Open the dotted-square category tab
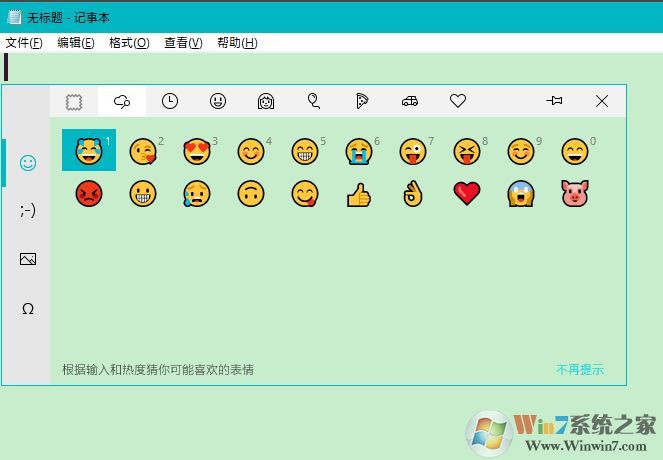 pyautogui.click(x=74, y=101)
